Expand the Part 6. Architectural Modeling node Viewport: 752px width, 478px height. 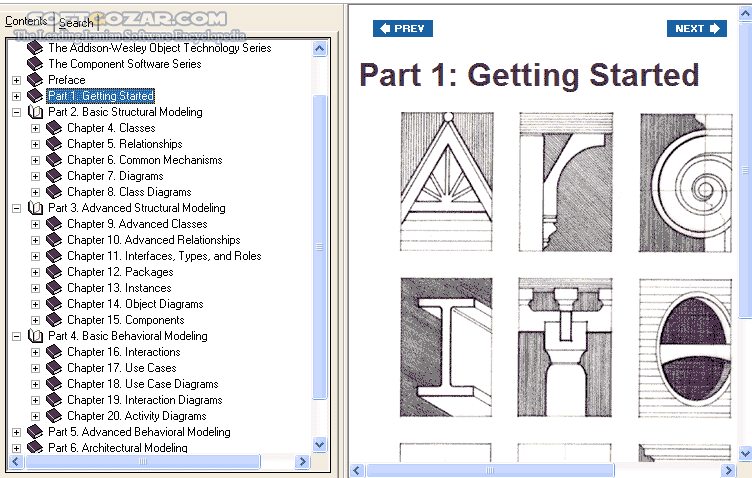(x=16, y=448)
